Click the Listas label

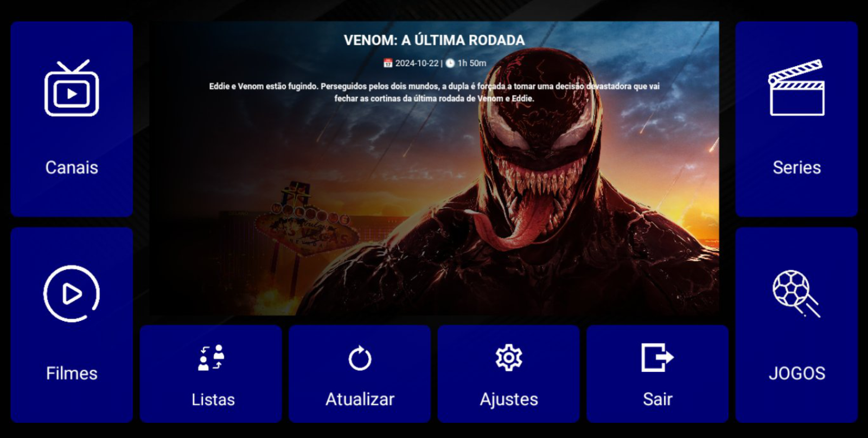click(213, 400)
